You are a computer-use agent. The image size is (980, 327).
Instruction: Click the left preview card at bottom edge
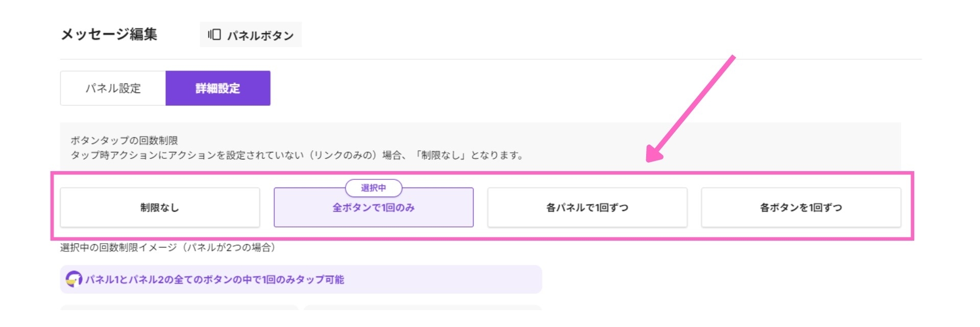(x=179, y=308)
